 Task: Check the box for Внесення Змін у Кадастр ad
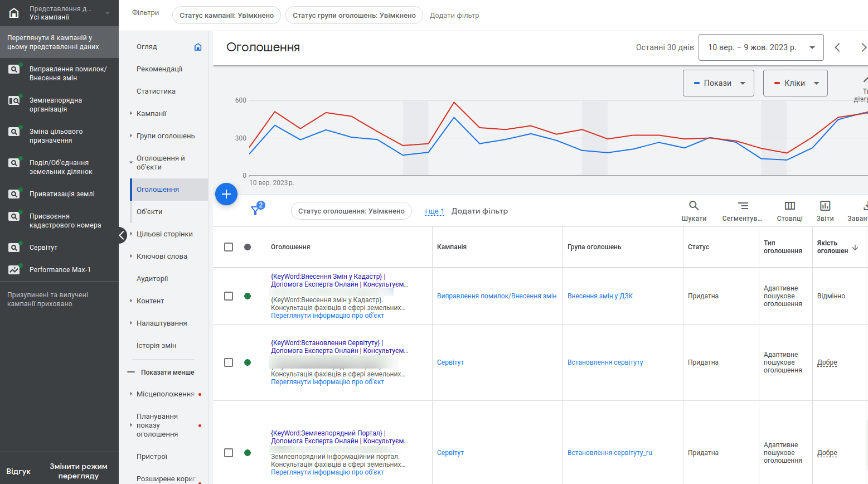pos(229,296)
